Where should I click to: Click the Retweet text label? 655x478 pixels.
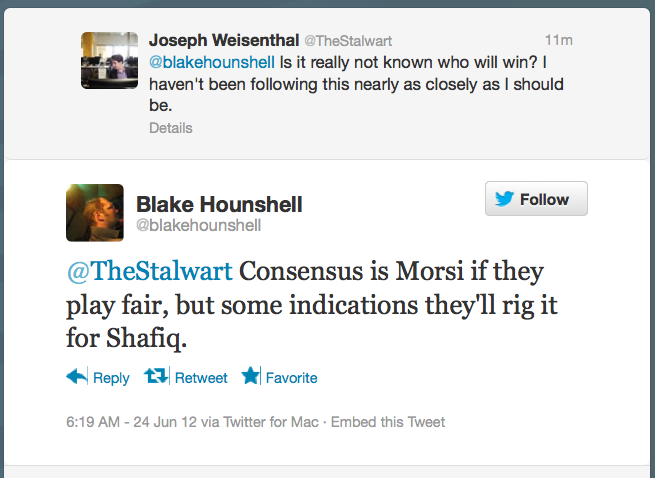tap(201, 378)
